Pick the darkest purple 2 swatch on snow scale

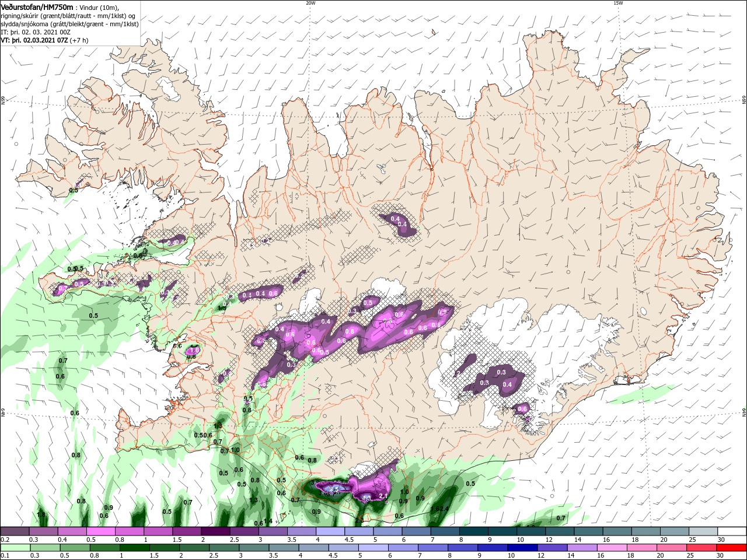tap(215, 531)
